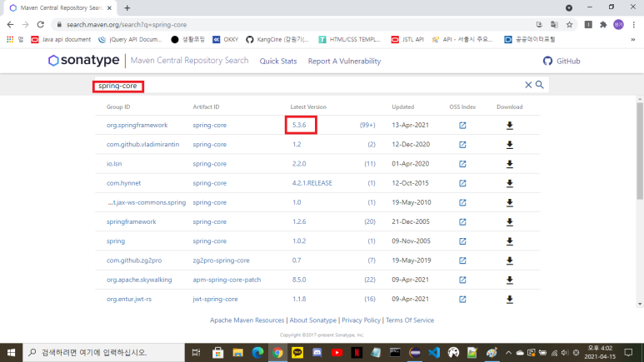Open JSTL API bookmark
644x362 pixels.
point(407,39)
